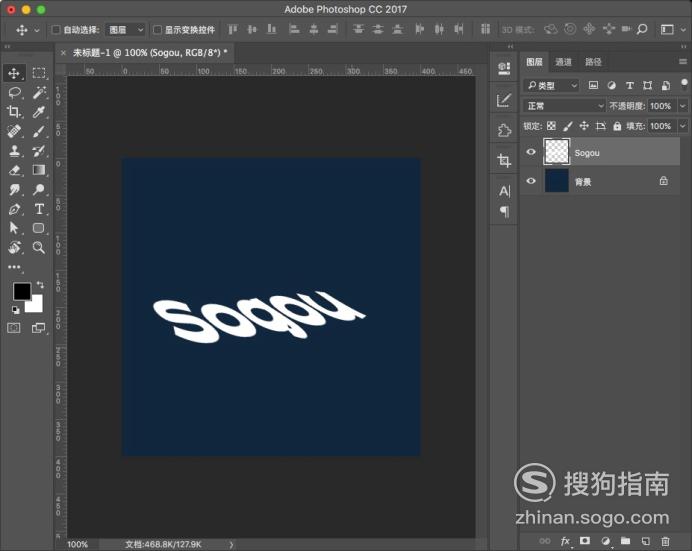
Task: Select the Brush tool
Action: (x=39, y=131)
